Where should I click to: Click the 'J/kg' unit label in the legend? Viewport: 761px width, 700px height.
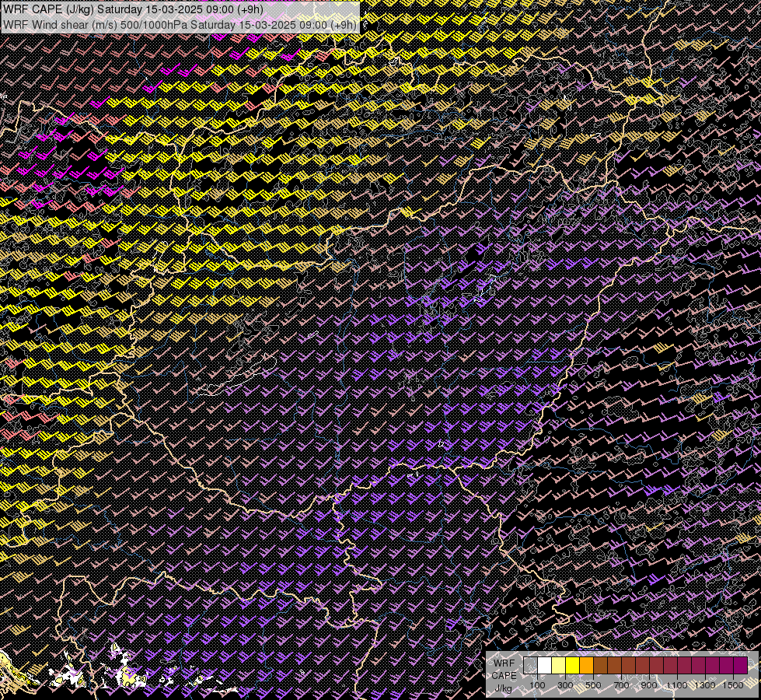(x=504, y=688)
